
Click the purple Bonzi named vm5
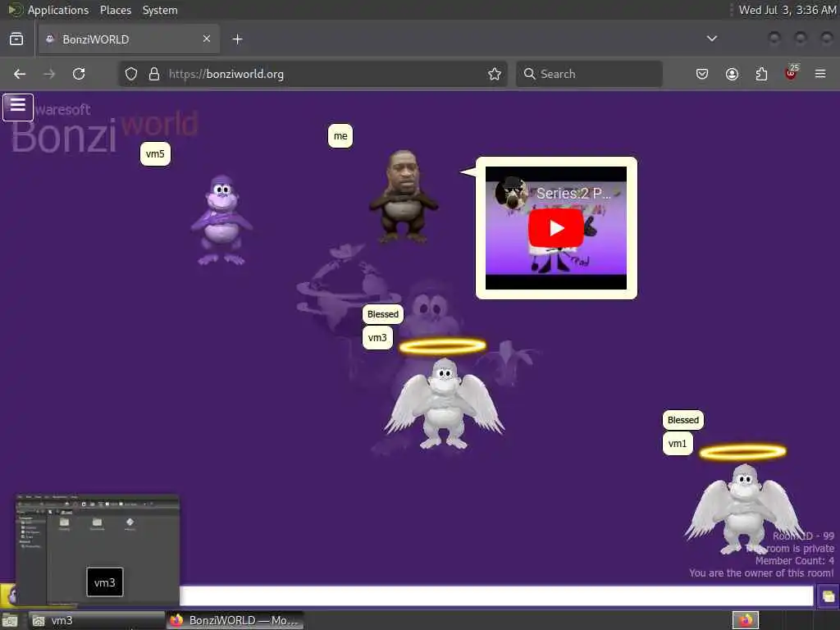pyautogui.click(x=221, y=220)
